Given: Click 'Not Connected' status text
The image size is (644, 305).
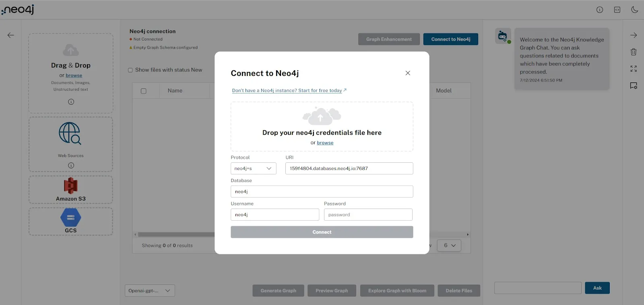Looking at the screenshot, I should (148, 39).
